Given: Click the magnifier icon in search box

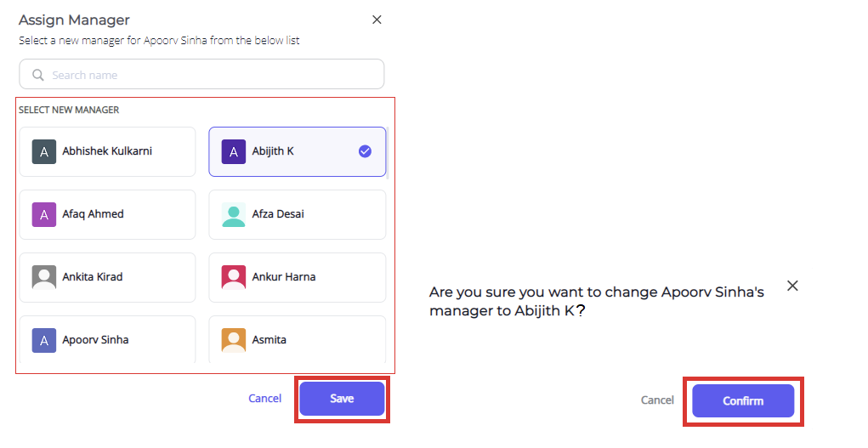Looking at the screenshot, I should (37, 75).
